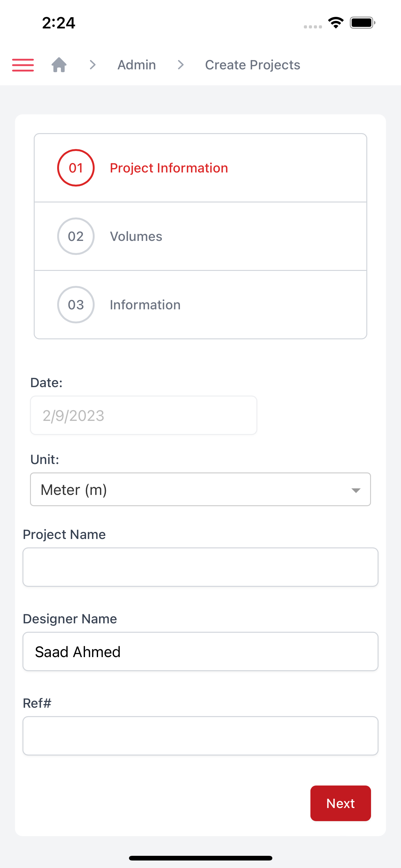Image resolution: width=401 pixels, height=868 pixels.
Task: Go to home via house icon
Action: click(59, 65)
